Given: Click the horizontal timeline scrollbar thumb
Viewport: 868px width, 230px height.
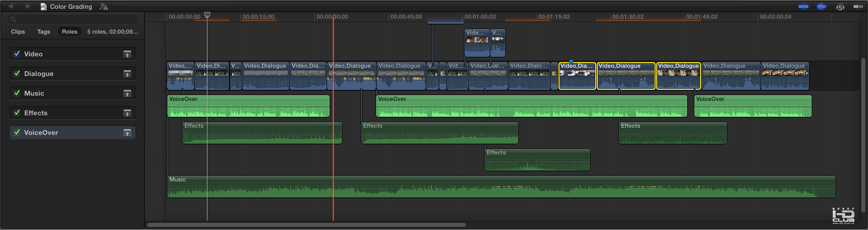Looking at the screenshot, I should [x=306, y=225].
